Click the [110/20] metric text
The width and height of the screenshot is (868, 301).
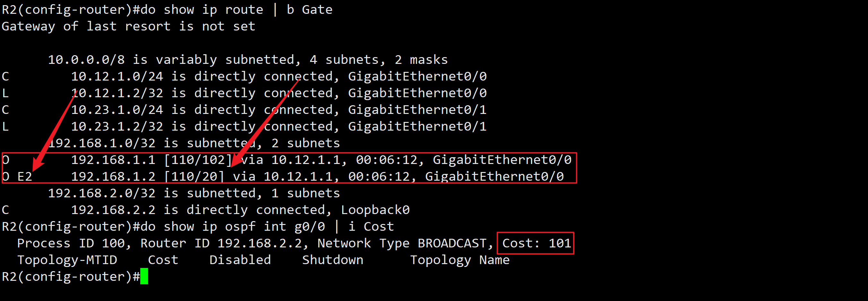click(194, 176)
